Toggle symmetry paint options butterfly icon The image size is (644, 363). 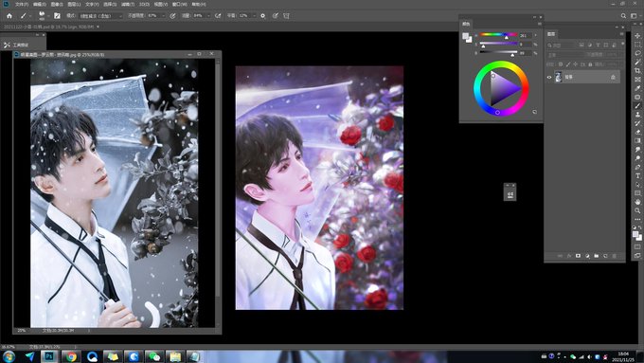(286, 15)
